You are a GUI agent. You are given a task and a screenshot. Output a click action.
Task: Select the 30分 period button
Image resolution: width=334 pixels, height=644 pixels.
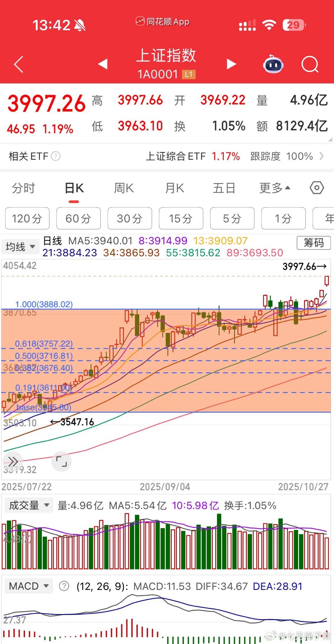coord(130,218)
